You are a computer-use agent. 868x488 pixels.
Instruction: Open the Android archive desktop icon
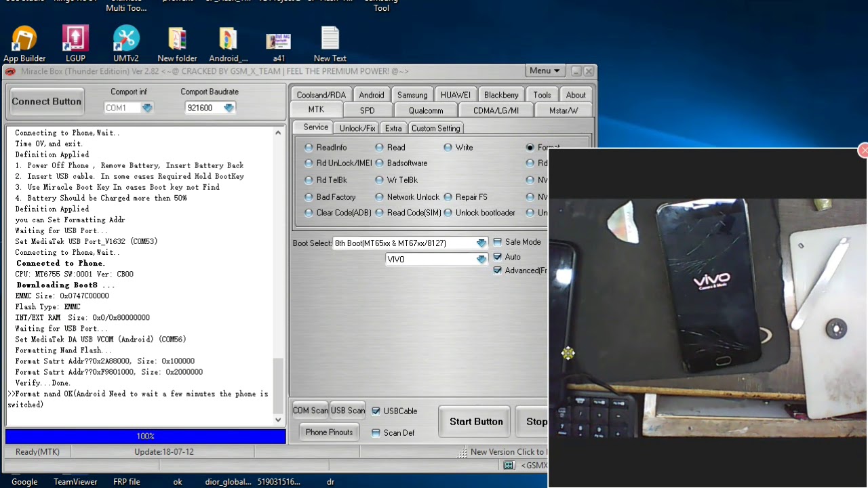228,44
